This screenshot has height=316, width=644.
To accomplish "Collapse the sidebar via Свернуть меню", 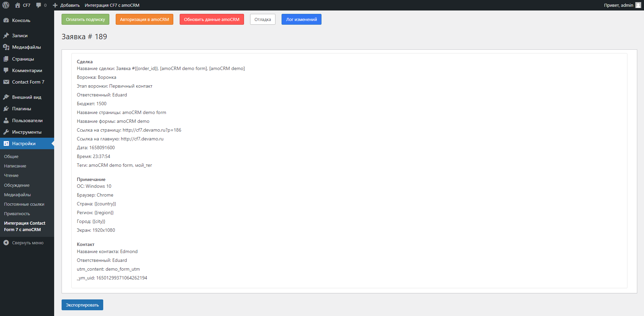I will click(27, 243).
